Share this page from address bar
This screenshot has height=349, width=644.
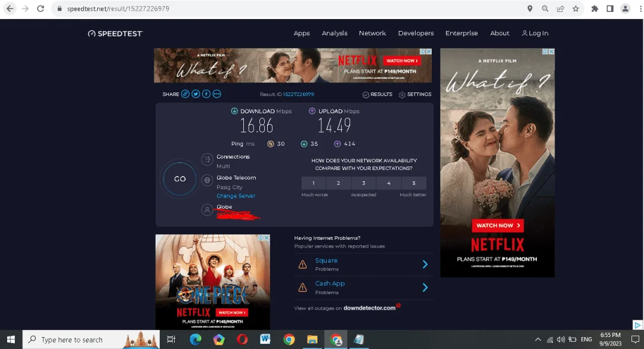[560, 8]
